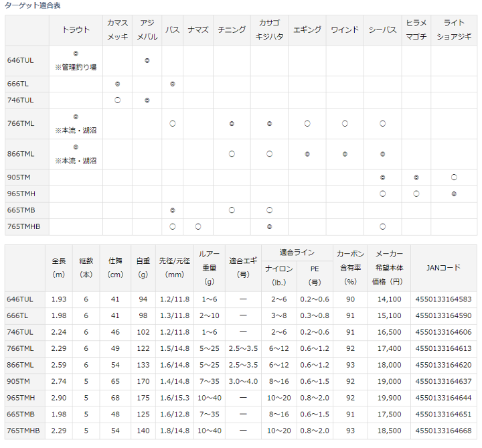Click the 1.4/14.8 diameter value
The height and width of the screenshot is (448, 482).
pyautogui.click(x=175, y=382)
